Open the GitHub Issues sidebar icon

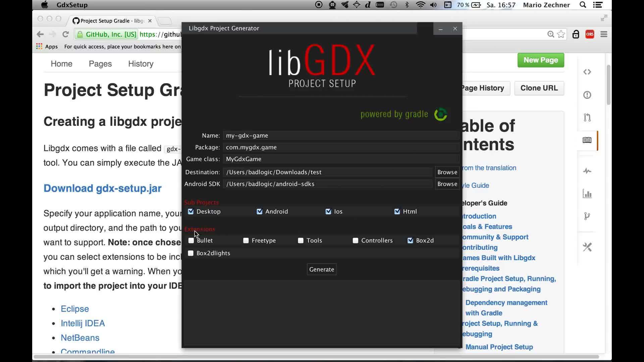point(587,95)
